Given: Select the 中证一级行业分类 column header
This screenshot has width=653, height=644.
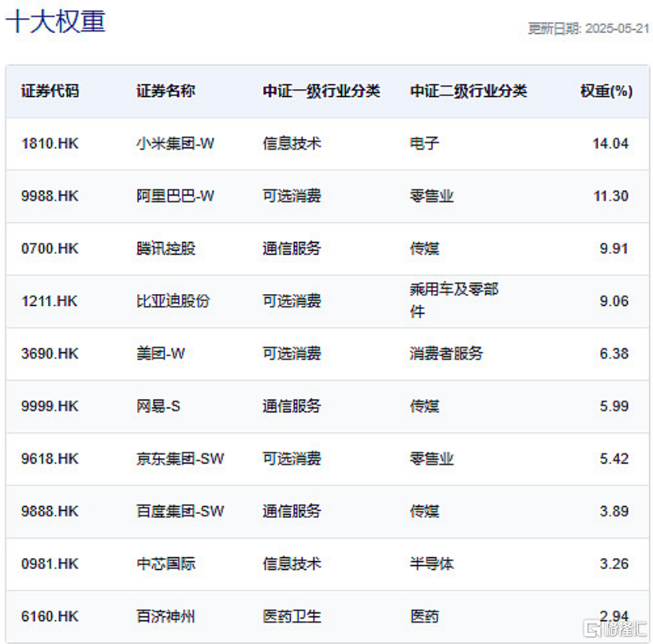Looking at the screenshot, I should pos(321,91).
